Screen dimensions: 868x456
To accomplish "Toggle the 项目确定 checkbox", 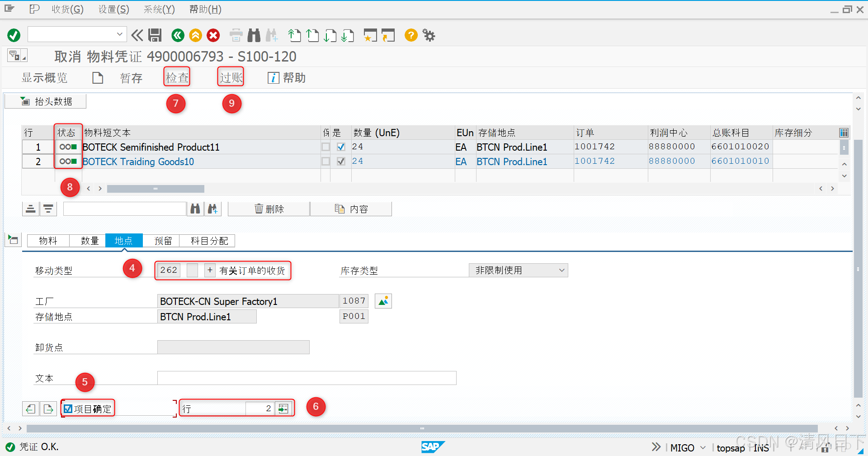I will click(x=68, y=408).
